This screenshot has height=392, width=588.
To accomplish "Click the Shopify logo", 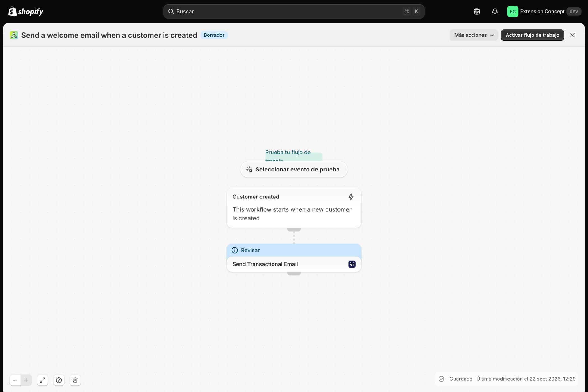I will click(26, 12).
